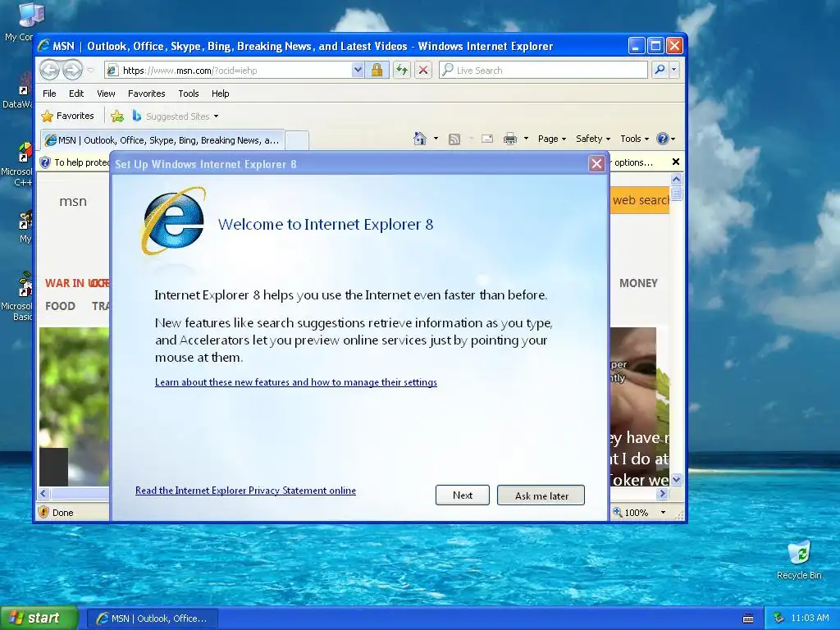The width and height of the screenshot is (840, 630).
Task: Open the Safety command bar menu
Action: (x=592, y=139)
